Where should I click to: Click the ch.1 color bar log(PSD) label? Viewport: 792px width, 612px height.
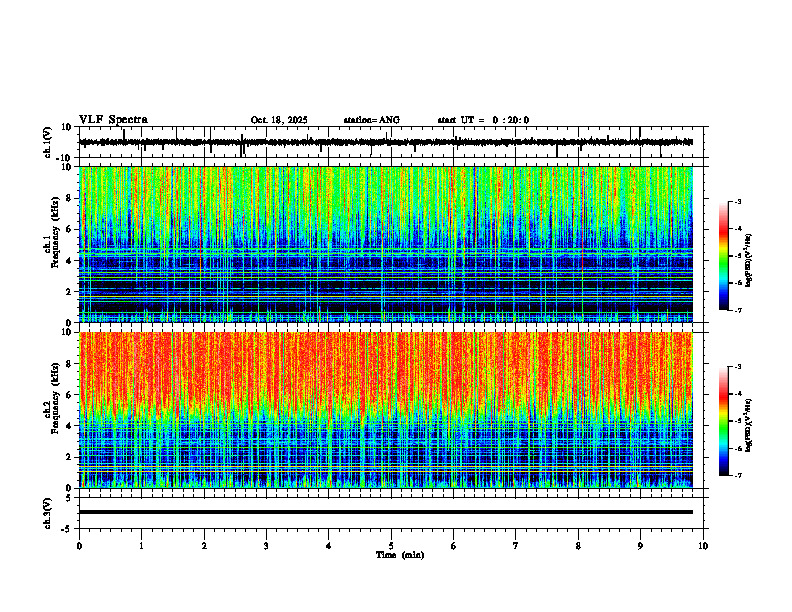click(x=749, y=261)
